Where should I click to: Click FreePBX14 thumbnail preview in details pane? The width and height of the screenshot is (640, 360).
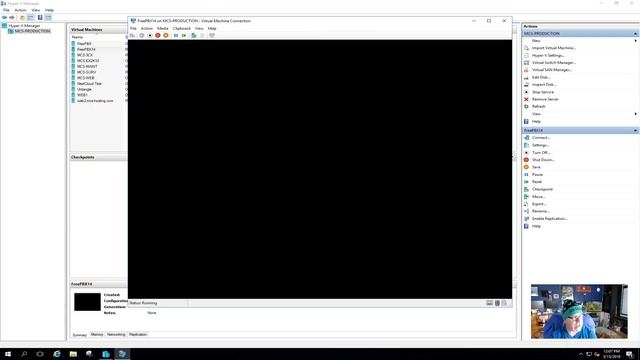pos(87,302)
